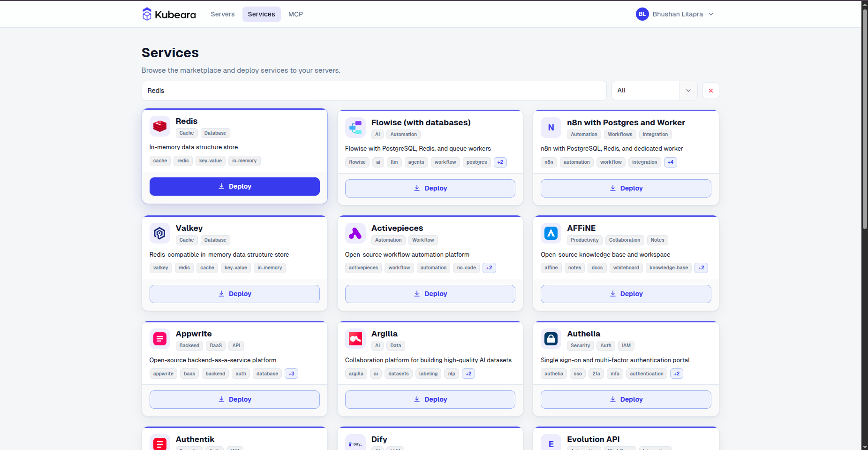Click the sso tag on Authelia card

coord(578,374)
